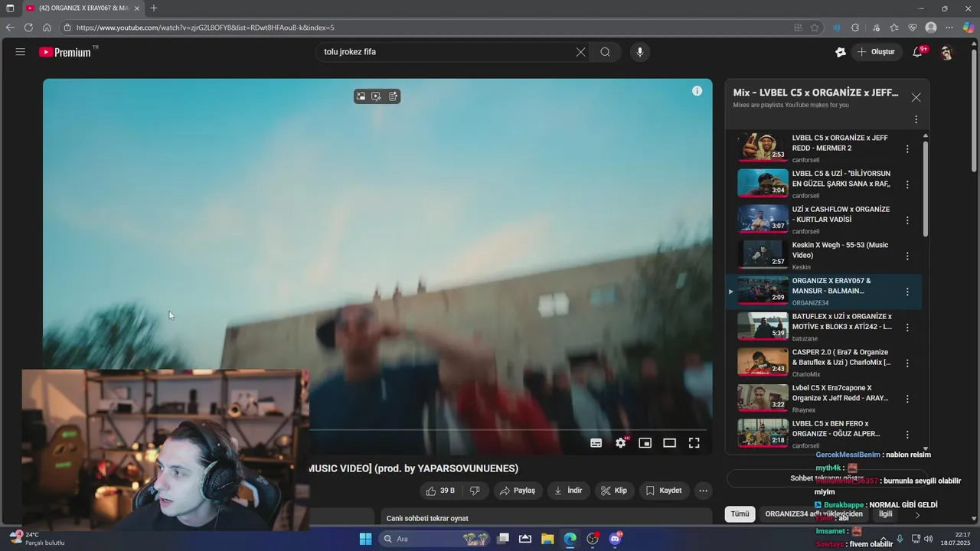980x551 pixels.
Task: Toggle microphone icon in system tray
Action: tap(900, 539)
